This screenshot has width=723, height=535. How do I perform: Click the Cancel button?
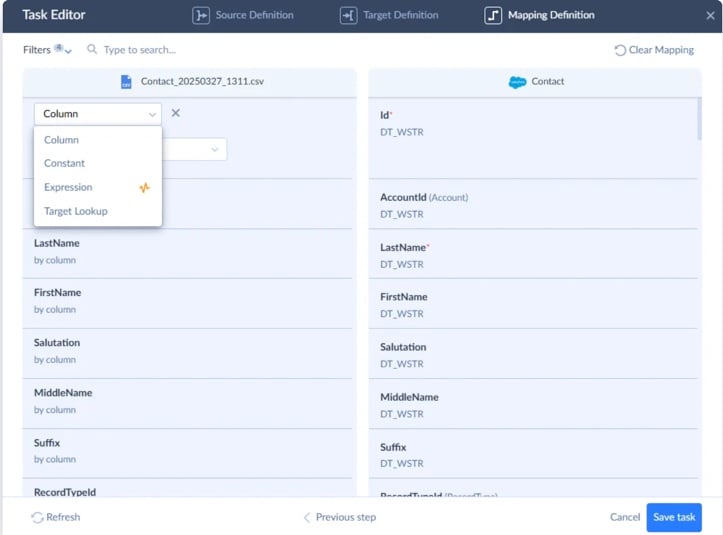[625, 517]
